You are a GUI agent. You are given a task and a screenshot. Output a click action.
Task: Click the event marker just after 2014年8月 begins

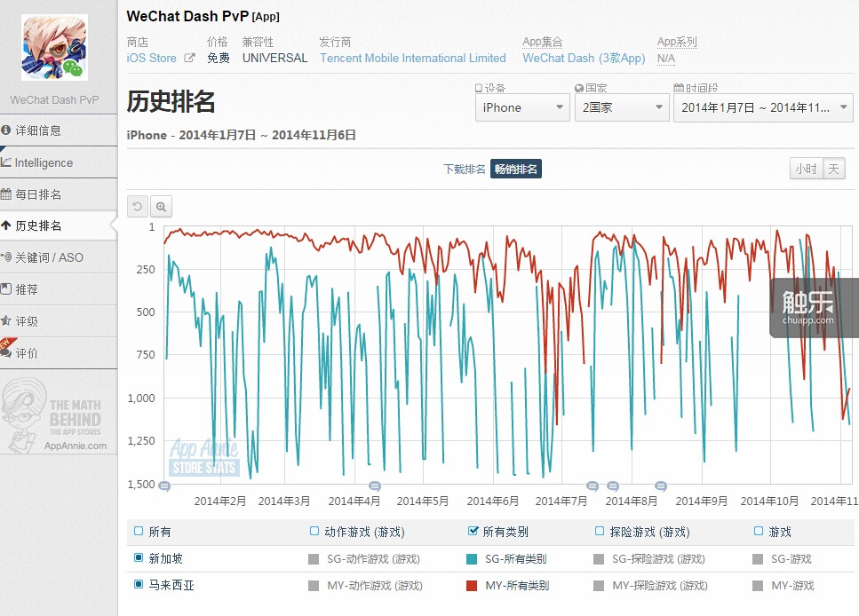(613, 486)
